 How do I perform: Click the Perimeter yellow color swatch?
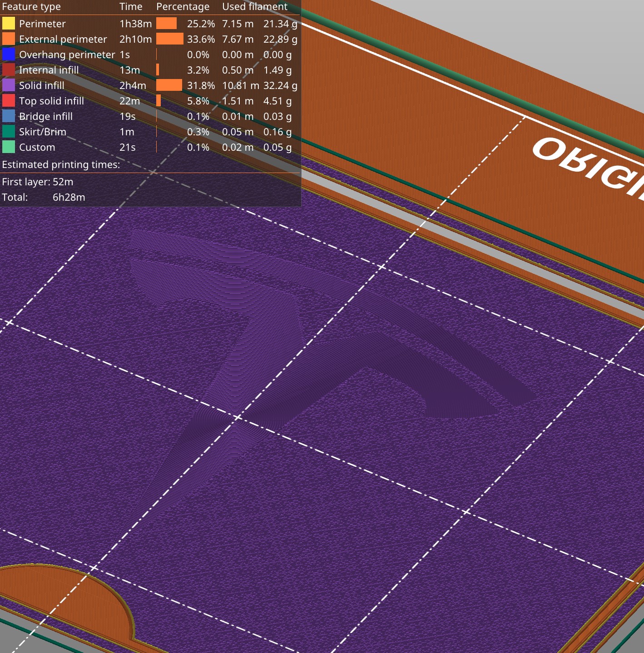pyautogui.click(x=9, y=24)
